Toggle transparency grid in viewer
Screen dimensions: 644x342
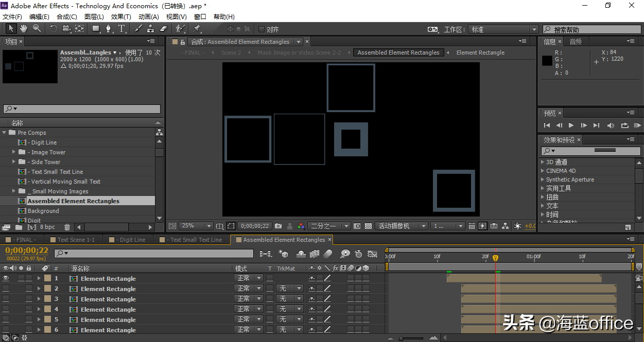click(x=369, y=226)
